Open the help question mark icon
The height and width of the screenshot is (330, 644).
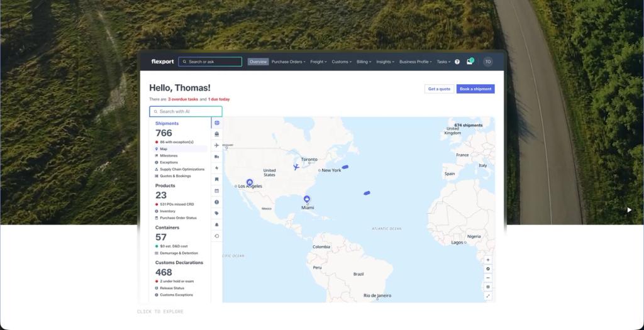coord(457,62)
